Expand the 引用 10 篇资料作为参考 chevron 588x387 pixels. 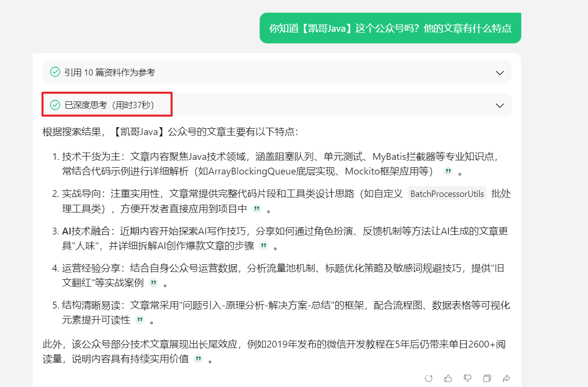coord(499,73)
